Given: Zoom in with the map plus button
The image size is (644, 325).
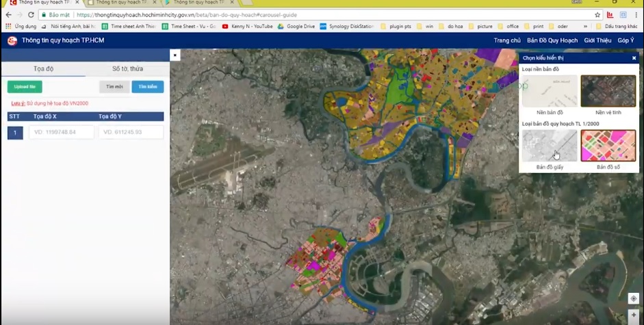Looking at the screenshot, I should [634, 315].
